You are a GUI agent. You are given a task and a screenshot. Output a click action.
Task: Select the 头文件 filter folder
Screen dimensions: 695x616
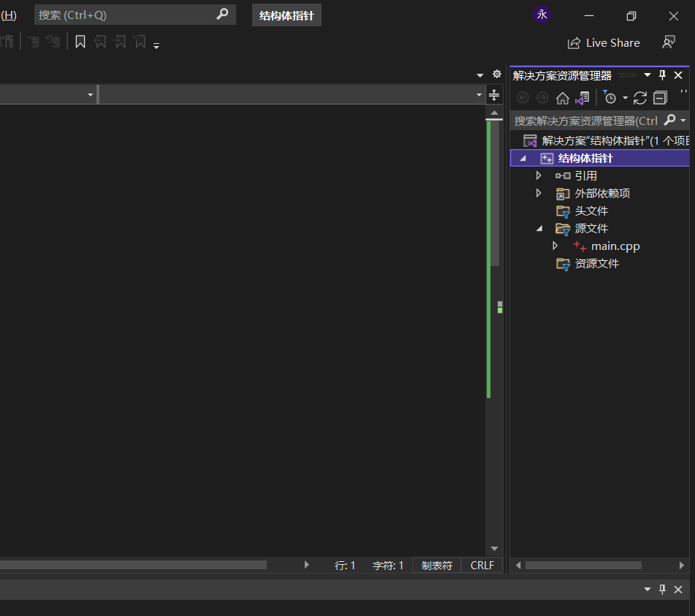pos(591,211)
